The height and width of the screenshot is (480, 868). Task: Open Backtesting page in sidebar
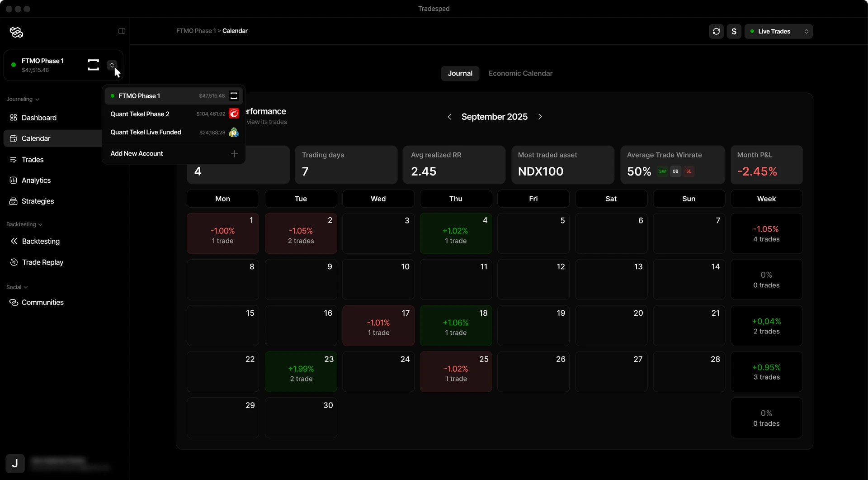tap(63, 241)
